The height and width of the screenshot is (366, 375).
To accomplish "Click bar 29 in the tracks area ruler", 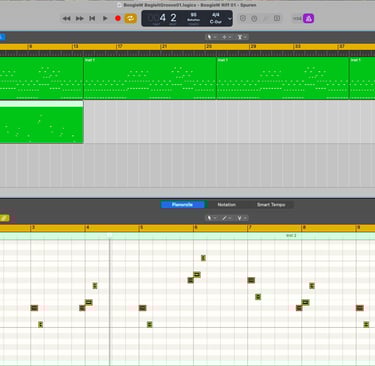I will pyautogui.click(x=253, y=46).
